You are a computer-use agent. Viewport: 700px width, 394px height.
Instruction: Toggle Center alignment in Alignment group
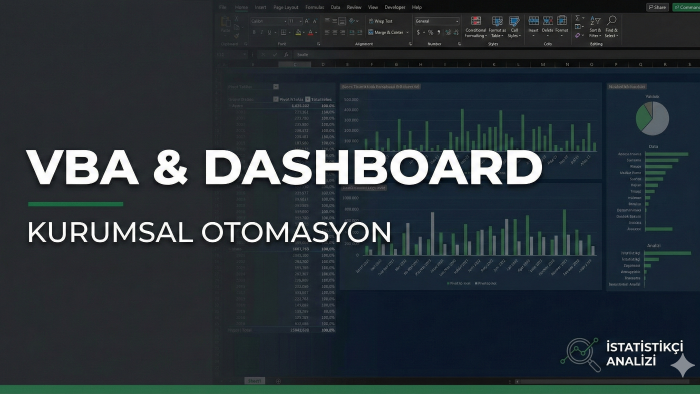pos(334,32)
